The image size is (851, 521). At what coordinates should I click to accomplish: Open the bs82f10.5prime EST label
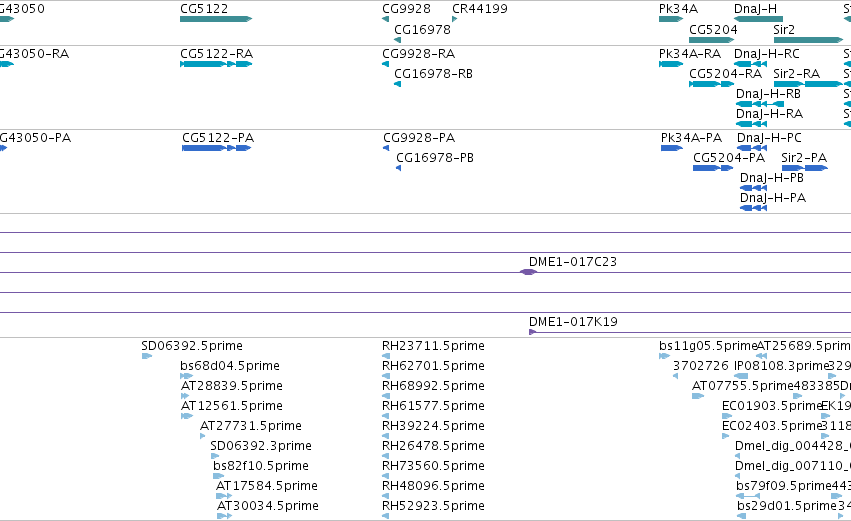(x=261, y=466)
